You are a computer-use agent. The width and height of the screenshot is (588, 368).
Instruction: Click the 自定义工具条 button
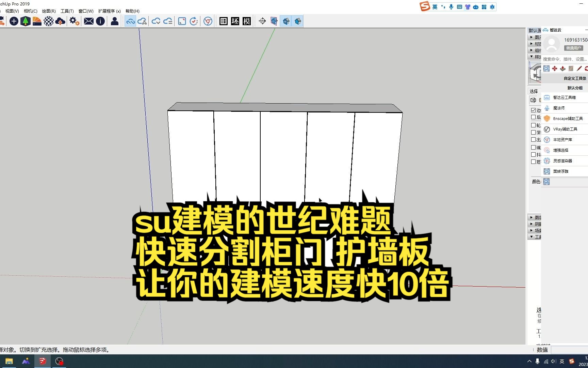[x=574, y=78]
